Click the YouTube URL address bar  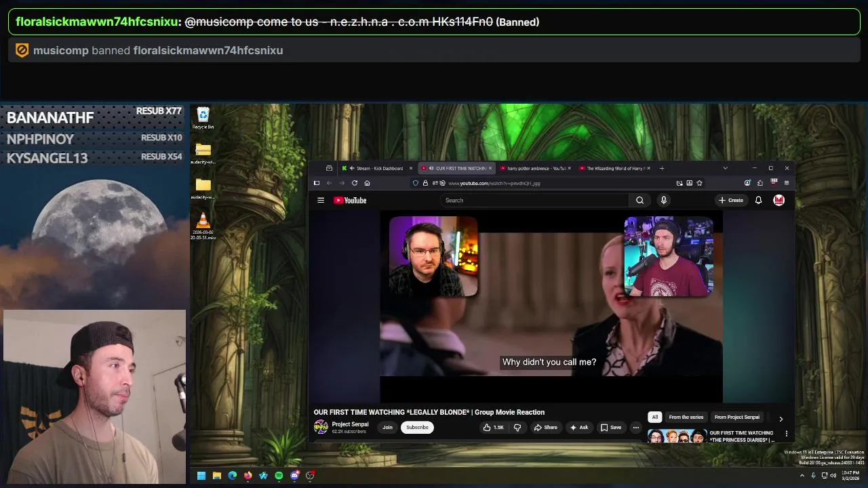point(559,183)
